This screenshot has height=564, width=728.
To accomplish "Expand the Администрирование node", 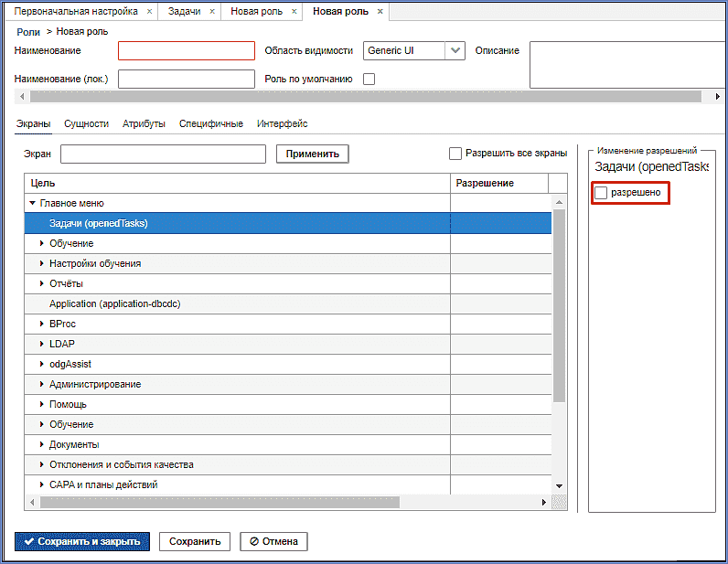I will (41, 384).
